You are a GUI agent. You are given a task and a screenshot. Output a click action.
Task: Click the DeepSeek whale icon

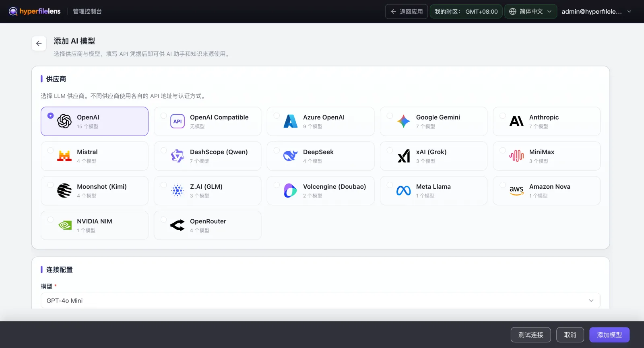coord(291,156)
